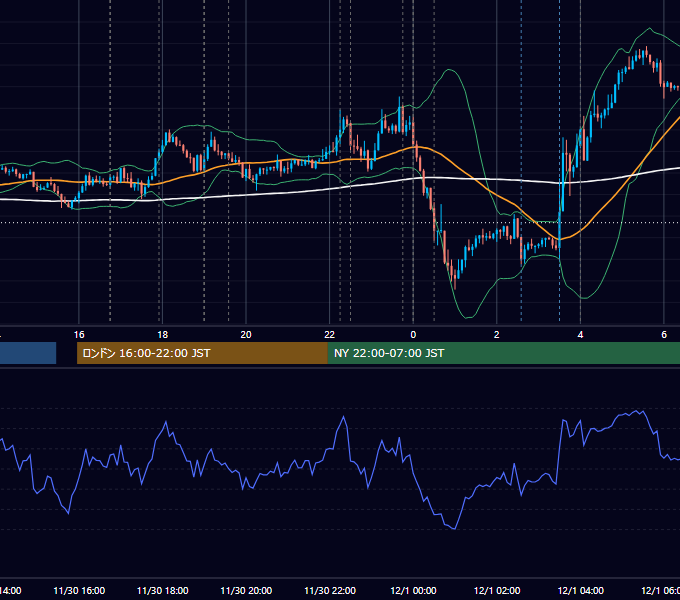Click the "11/30 22:00" date label
This screenshot has height=600, width=680.
click(330, 590)
